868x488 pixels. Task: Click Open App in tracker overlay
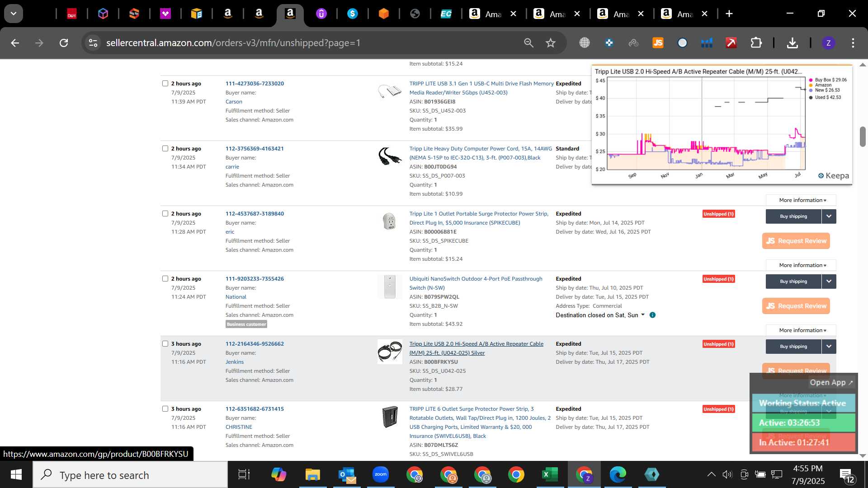click(831, 382)
